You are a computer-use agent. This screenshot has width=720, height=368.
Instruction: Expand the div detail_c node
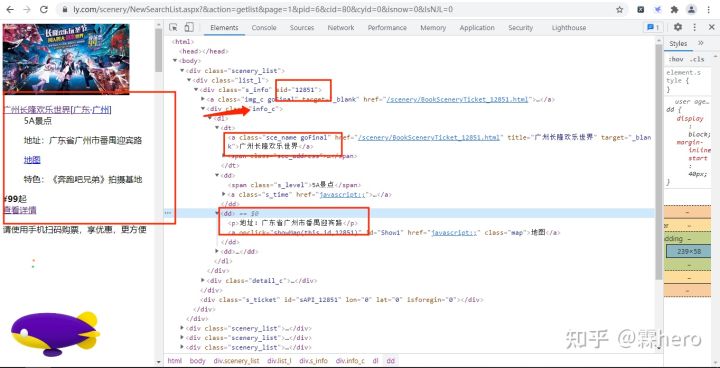[203, 280]
